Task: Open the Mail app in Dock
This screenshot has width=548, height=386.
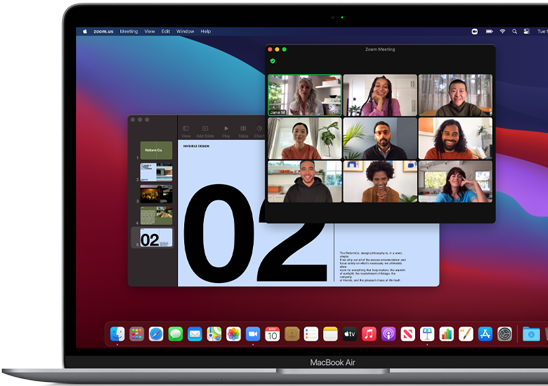Action: [195, 334]
